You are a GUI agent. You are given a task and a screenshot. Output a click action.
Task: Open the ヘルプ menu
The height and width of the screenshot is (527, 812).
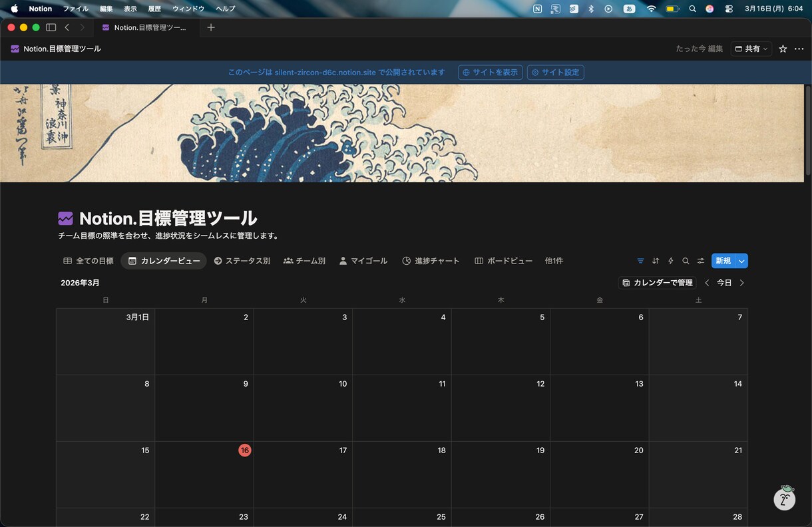pos(226,9)
